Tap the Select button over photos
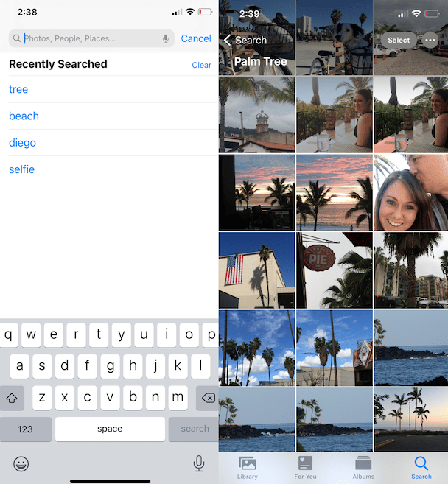The width and height of the screenshot is (448, 484). tap(399, 41)
